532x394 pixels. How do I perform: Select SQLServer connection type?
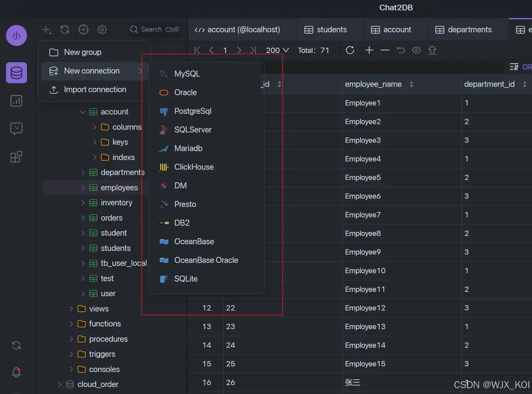pyautogui.click(x=207, y=130)
